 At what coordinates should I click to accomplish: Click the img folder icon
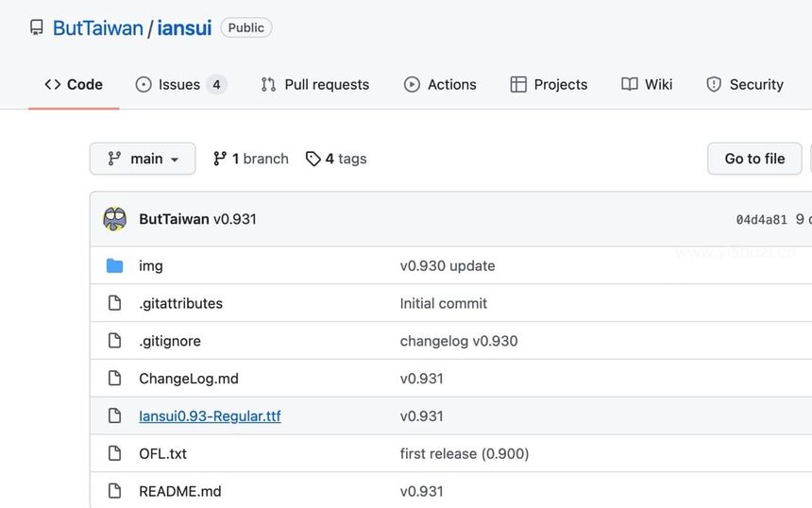[x=114, y=266]
